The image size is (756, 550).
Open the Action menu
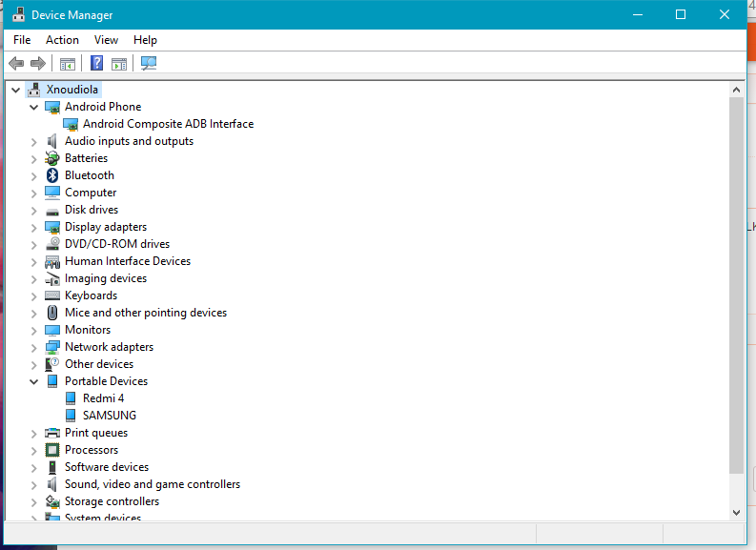click(62, 40)
